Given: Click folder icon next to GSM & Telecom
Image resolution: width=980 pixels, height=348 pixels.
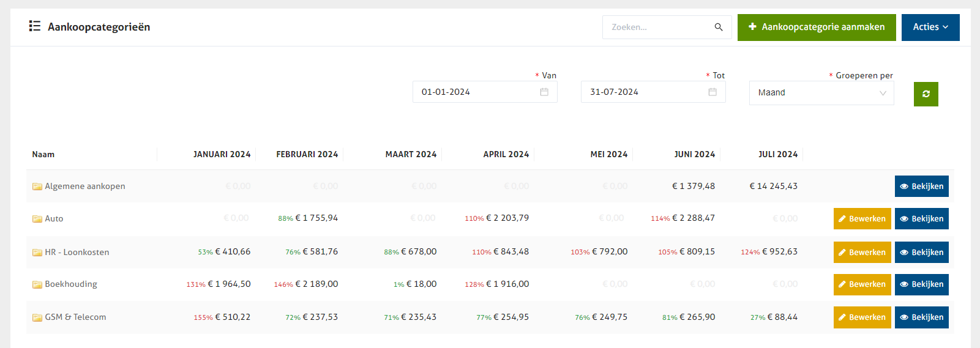Looking at the screenshot, I should tap(37, 317).
